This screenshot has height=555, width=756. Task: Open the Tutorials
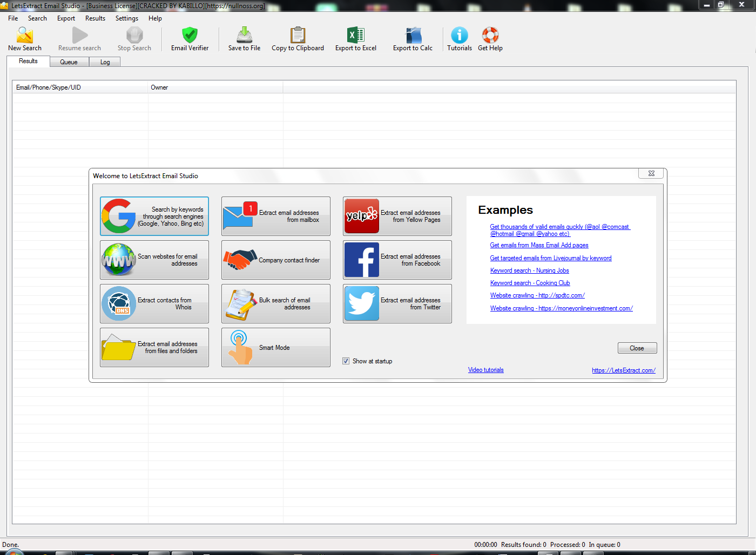[459, 38]
